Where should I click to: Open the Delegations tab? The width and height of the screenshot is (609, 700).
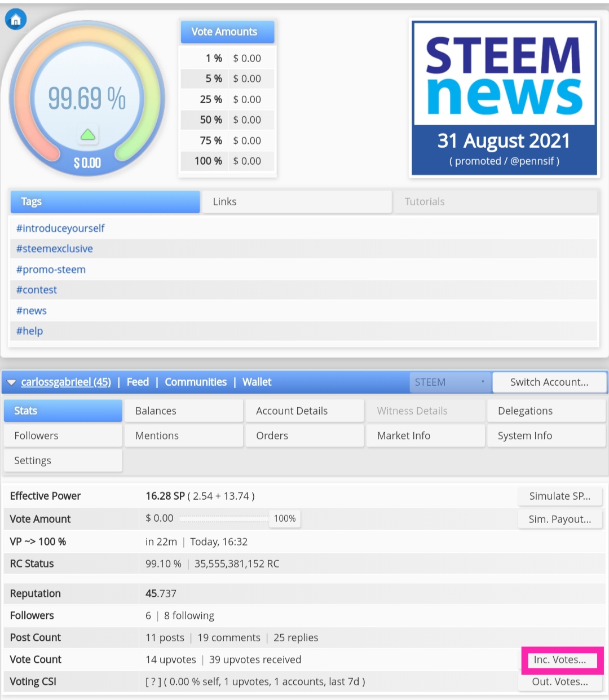click(x=546, y=411)
